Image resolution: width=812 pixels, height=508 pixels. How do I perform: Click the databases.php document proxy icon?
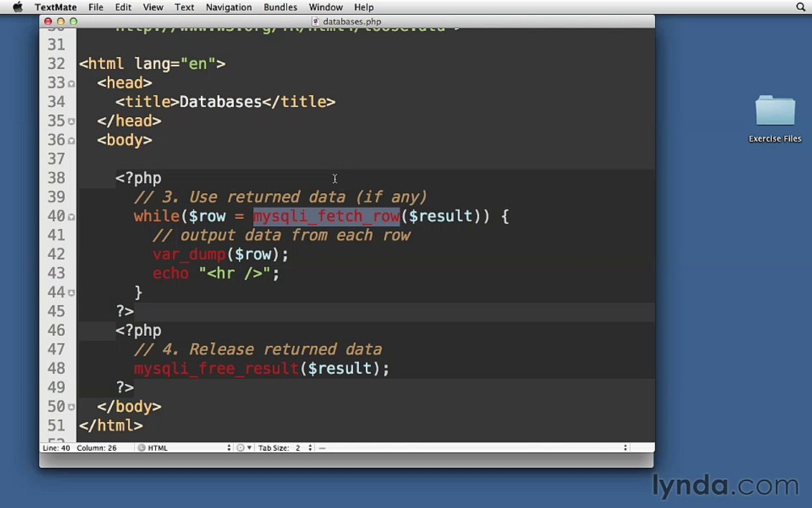[315, 22]
